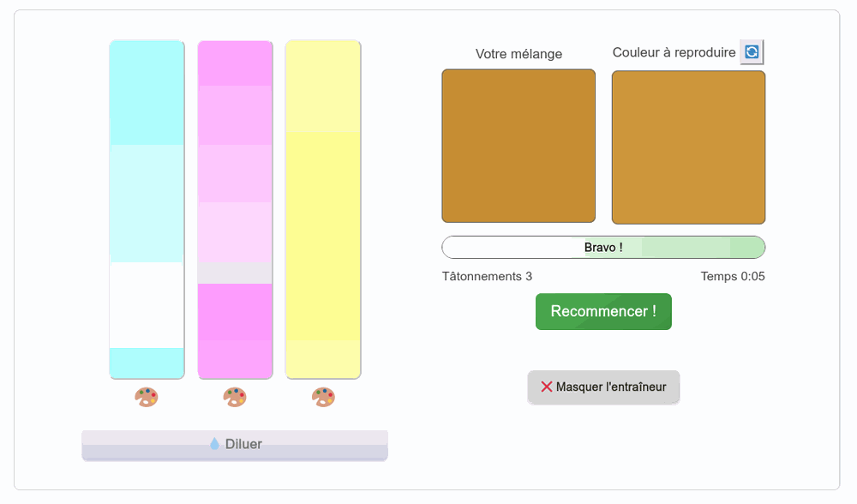The height and width of the screenshot is (504, 857).
Task: Click the palette icon under the yellow column
Action: click(x=323, y=397)
